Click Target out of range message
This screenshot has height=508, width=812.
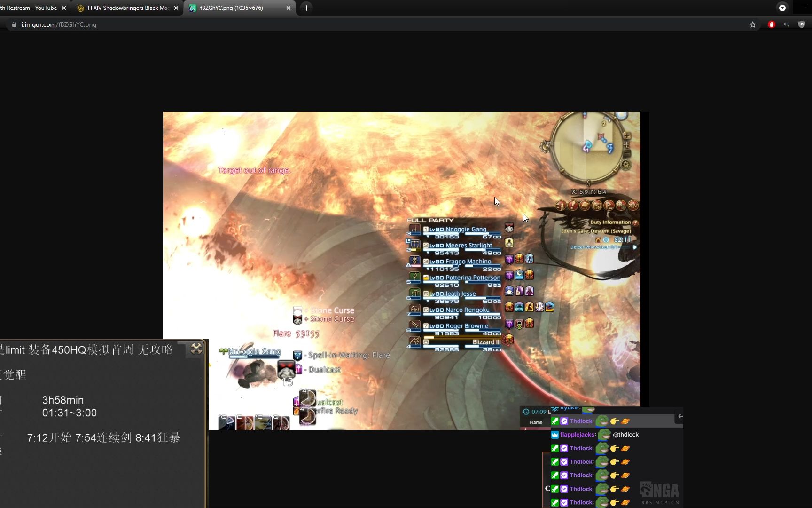pyautogui.click(x=254, y=170)
